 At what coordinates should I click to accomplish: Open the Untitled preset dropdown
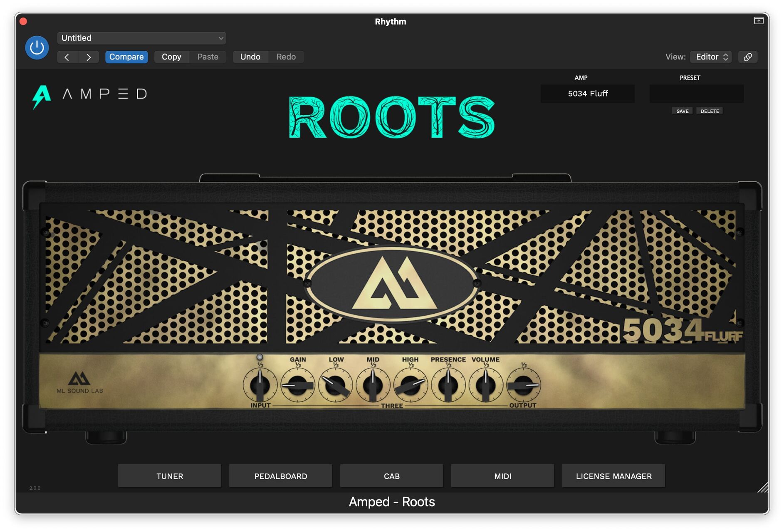coord(141,38)
